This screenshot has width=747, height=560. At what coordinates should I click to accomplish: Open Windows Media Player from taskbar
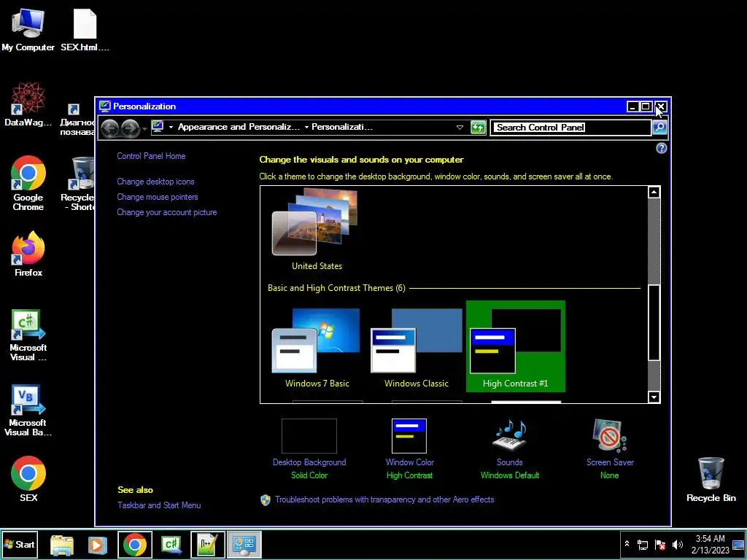[x=97, y=544]
